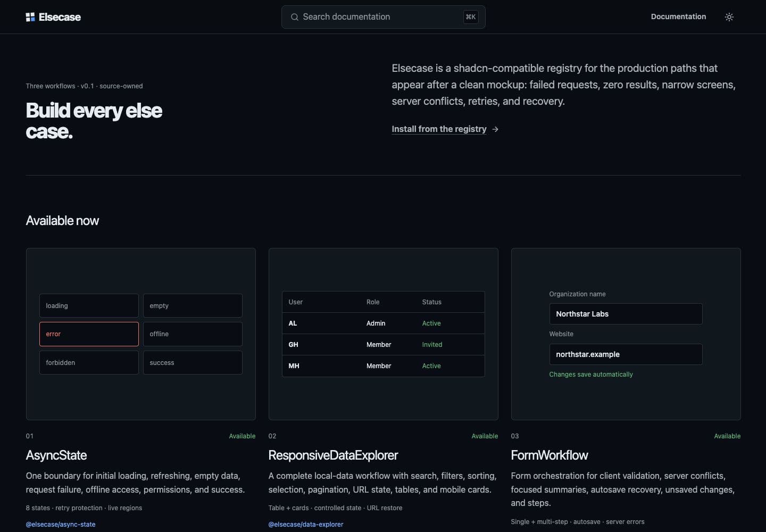Viewport: 766px width, 532px height.
Task: Select the success state tile
Action: [x=193, y=363]
